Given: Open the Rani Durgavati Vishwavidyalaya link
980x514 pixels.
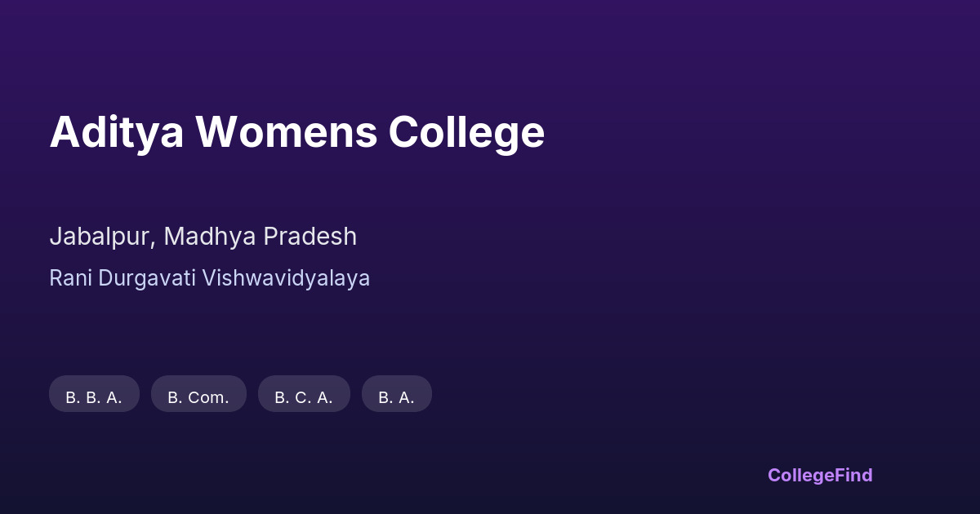Looking at the screenshot, I should pos(209,278).
